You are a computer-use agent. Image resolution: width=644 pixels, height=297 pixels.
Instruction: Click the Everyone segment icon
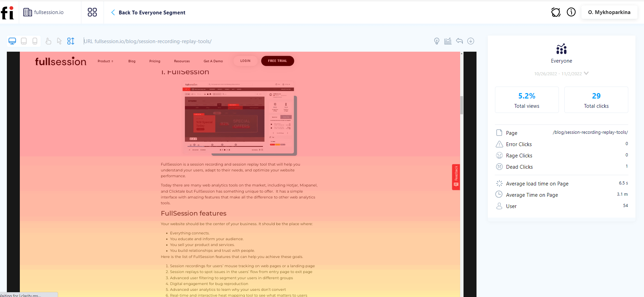561,49
